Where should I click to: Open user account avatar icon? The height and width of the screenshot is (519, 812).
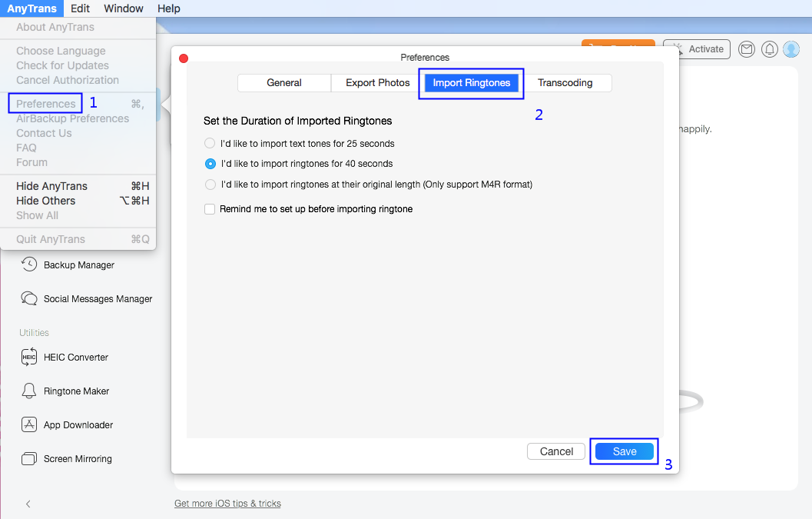[791, 49]
